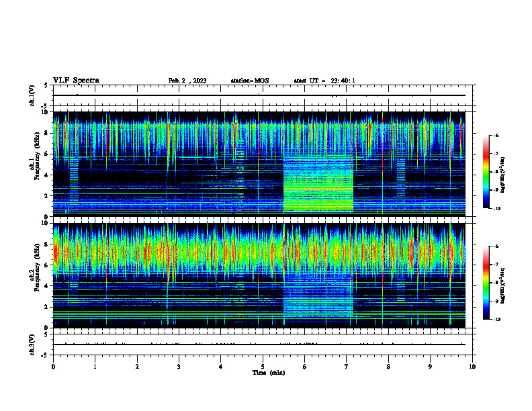532x411 pixels.
Task: Click ch.1 frequency axis tick "8"
Action: pos(46,133)
